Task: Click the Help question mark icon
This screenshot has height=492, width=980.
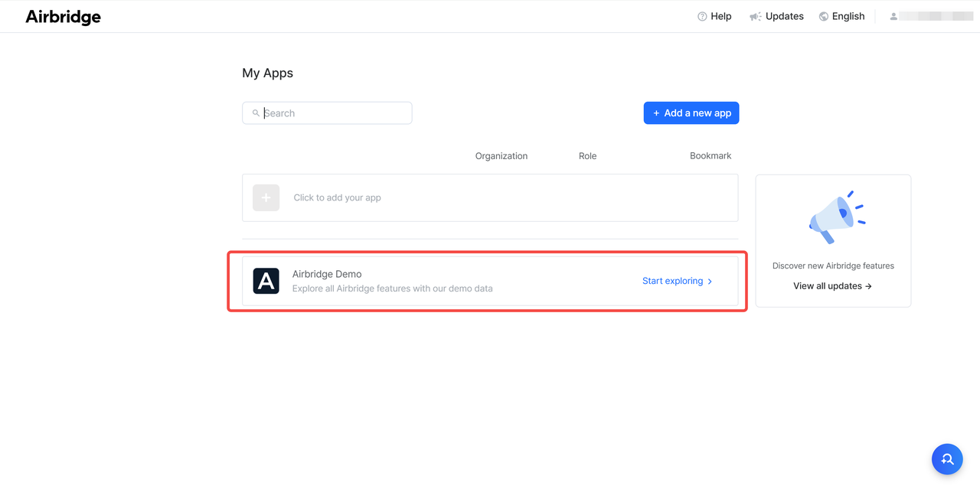Action: (x=702, y=16)
